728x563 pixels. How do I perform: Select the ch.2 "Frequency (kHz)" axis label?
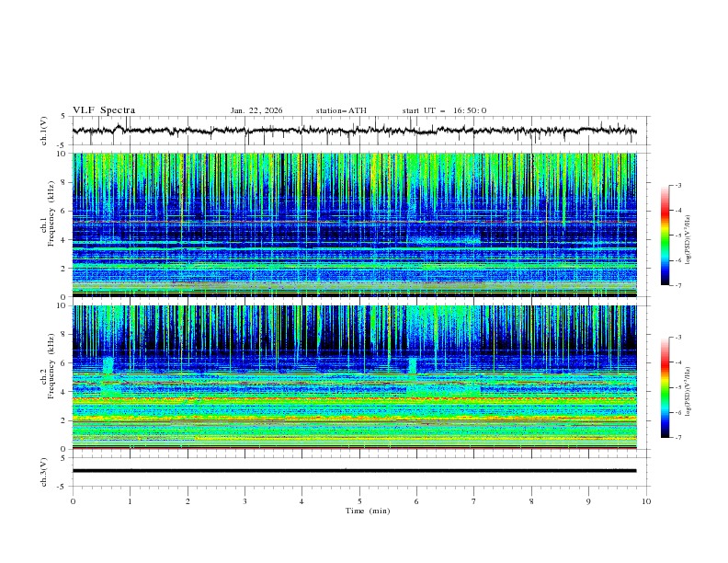tap(51, 365)
